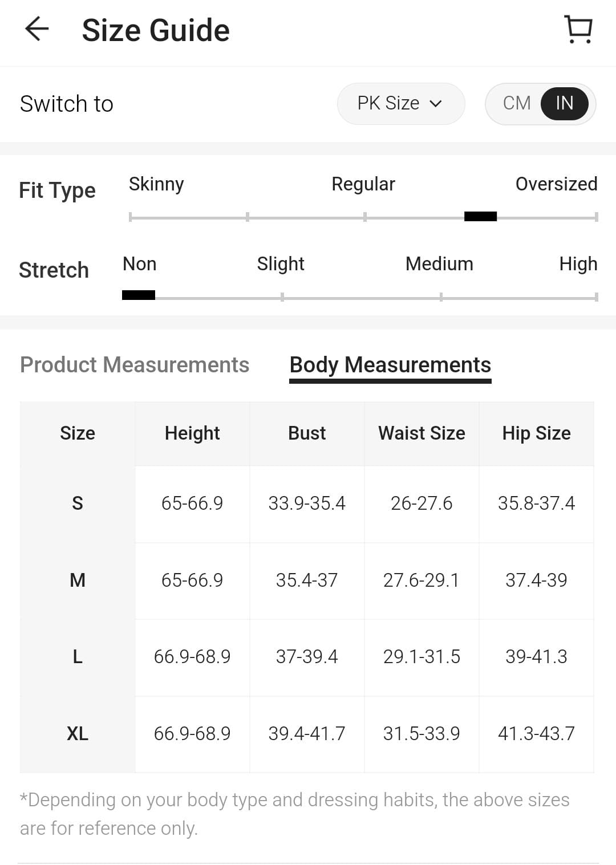Tap the back arrow icon
Viewport: 616px width, 865px height.
37,29
